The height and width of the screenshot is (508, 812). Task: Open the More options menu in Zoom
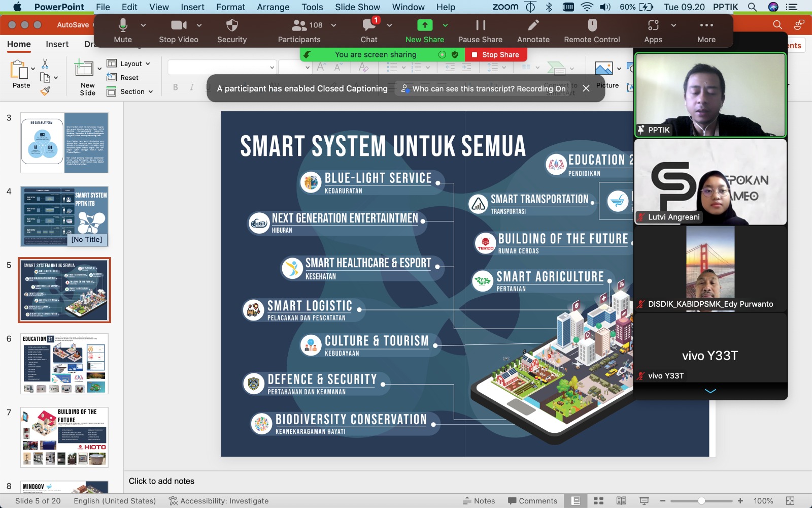click(706, 31)
